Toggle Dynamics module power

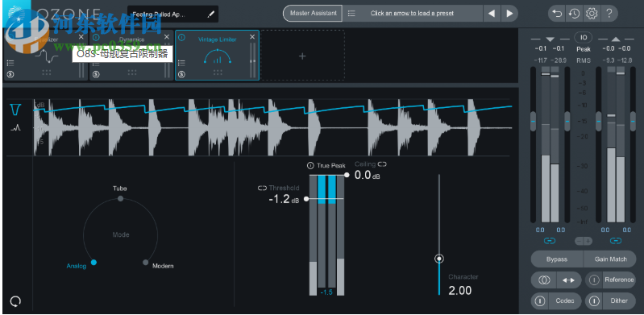[96, 37]
